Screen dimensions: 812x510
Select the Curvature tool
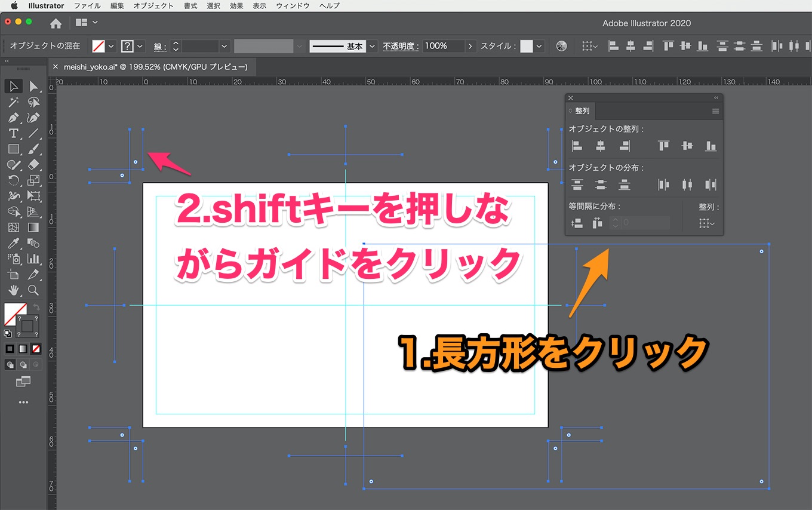33,118
